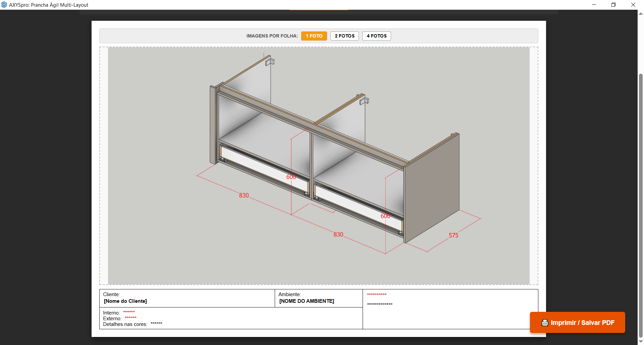
Task: Click the first red asterisk notes line
Action: [377, 294]
